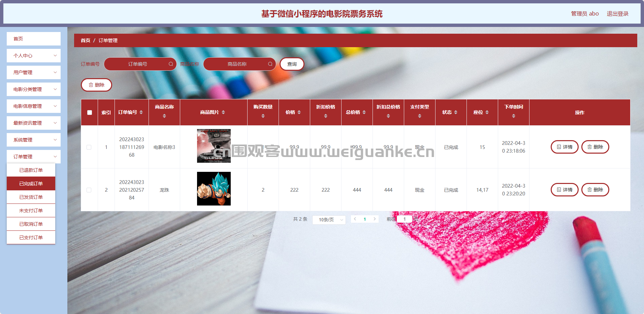Go to previous page arrow
644x314 pixels.
(355, 219)
